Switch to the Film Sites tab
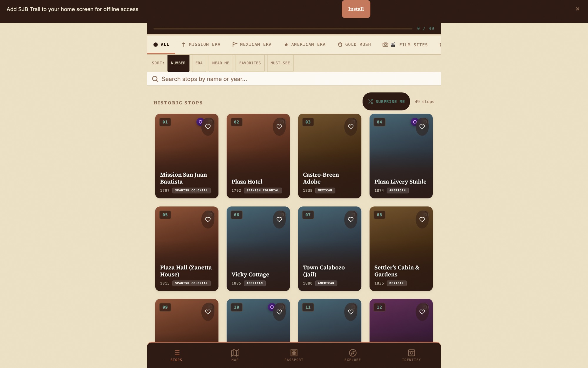The width and height of the screenshot is (588, 368). point(405,45)
